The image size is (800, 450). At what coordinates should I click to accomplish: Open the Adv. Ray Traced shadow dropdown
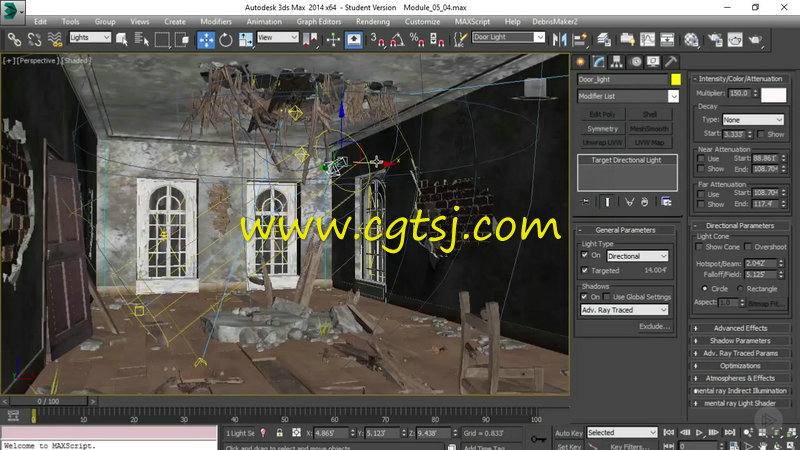tap(624, 310)
